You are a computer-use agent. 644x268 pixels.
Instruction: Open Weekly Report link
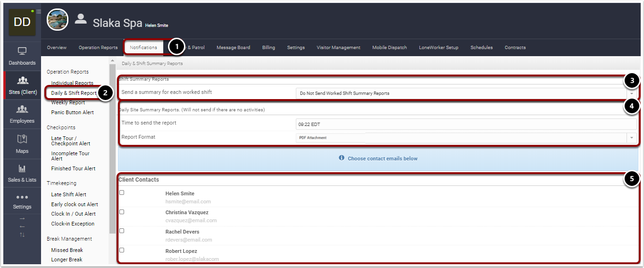[x=68, y=102]
